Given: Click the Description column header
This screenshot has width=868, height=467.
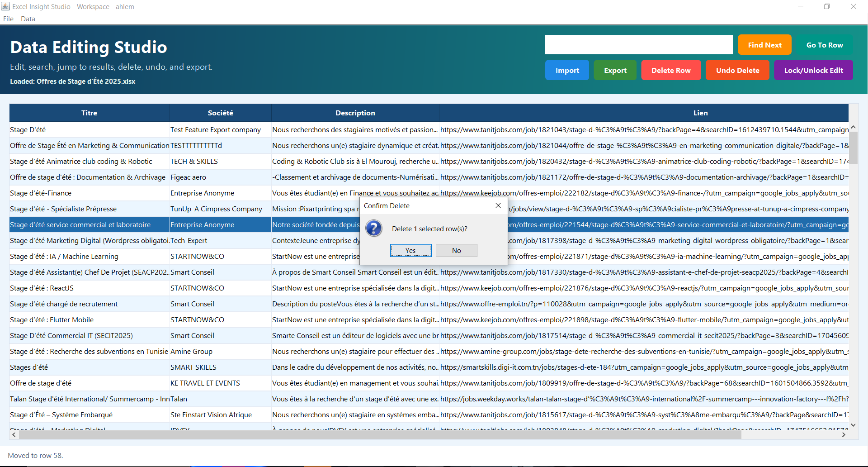Looking at the screenshot, I should (x=355, y=113).
